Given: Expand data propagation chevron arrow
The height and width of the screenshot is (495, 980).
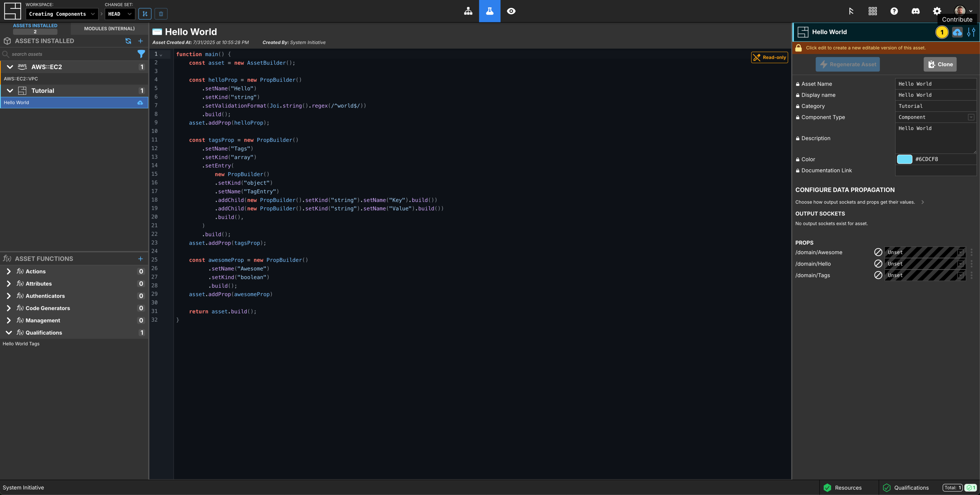Looking at the screenshot, I should click(923, 202).
